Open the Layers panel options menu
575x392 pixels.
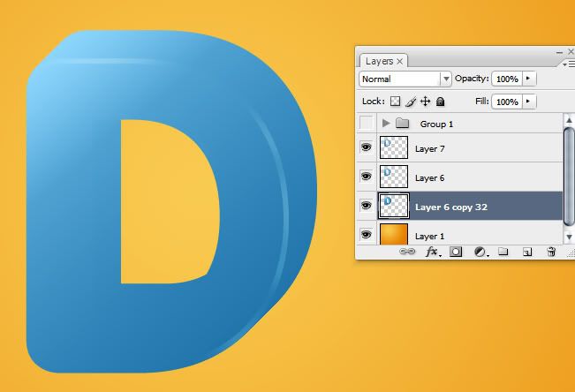[569, 64]
